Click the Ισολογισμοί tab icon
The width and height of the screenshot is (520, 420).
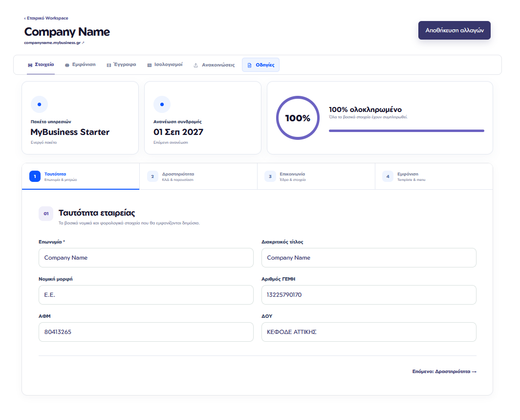[x=149, y=65]
